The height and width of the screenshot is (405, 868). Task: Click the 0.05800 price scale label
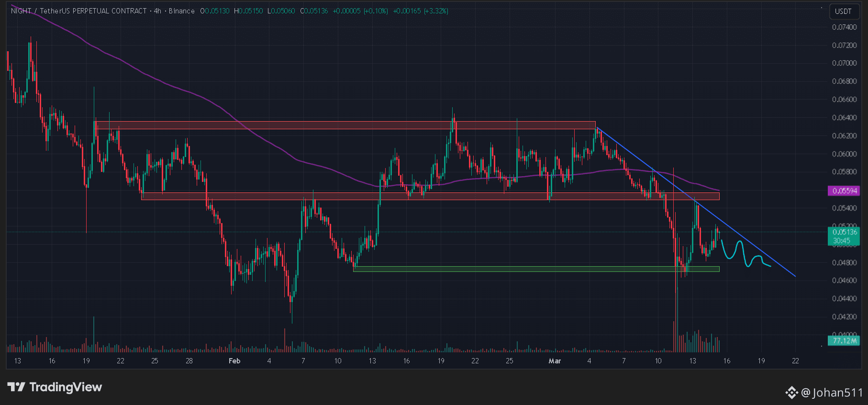[x=844, y=172]
